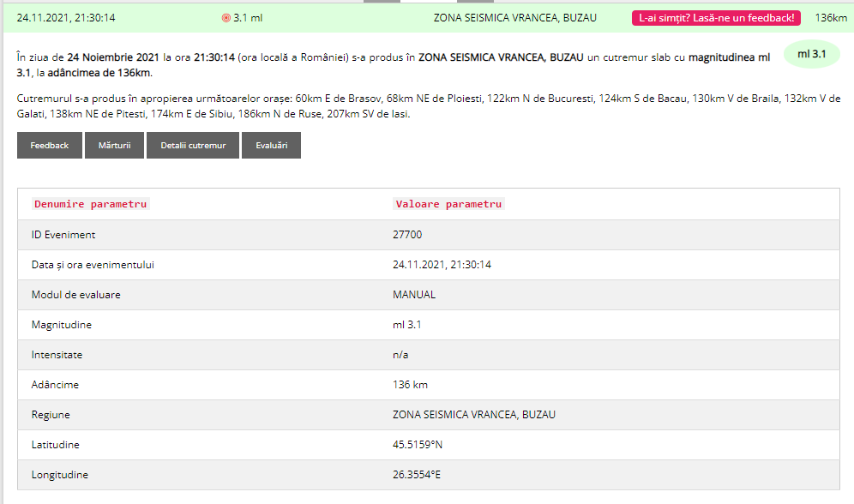The height and width of the screenshot is (504, 854).
Task: Select the 136 km depth value in table
Action: 410,385
